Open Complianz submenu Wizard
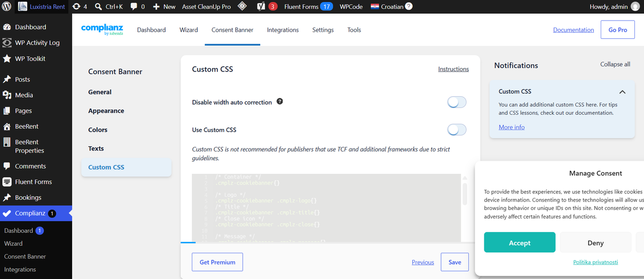 13,243
